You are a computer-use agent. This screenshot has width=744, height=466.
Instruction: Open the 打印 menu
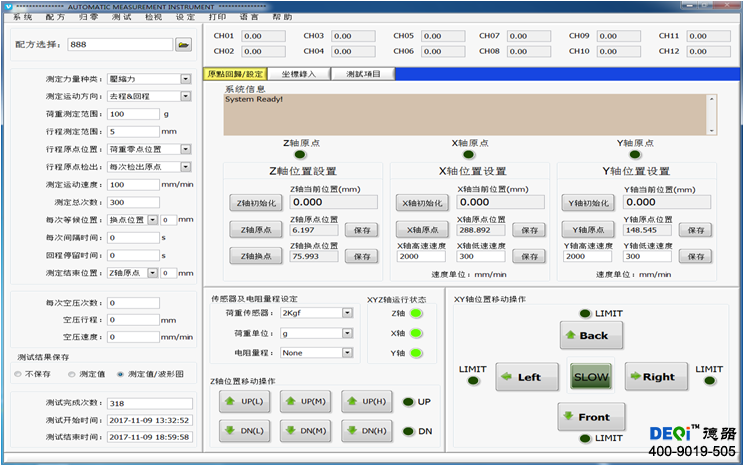coord(217,17)
